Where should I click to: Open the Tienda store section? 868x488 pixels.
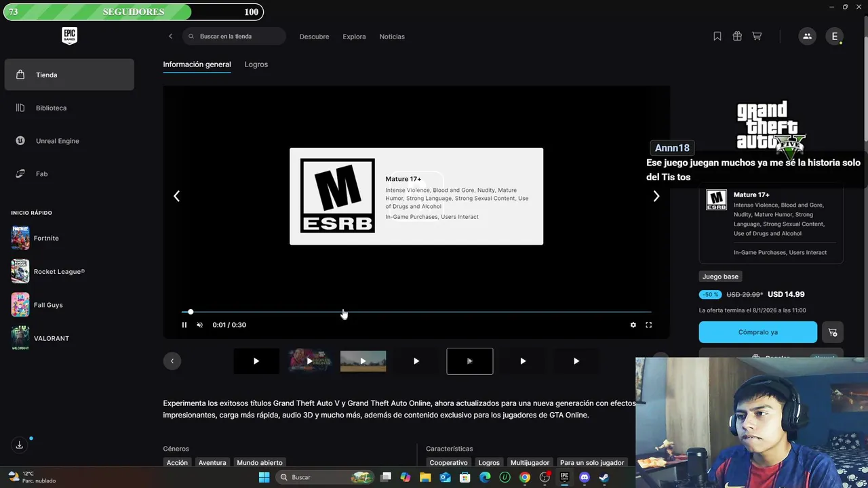(x=69, y=75)
